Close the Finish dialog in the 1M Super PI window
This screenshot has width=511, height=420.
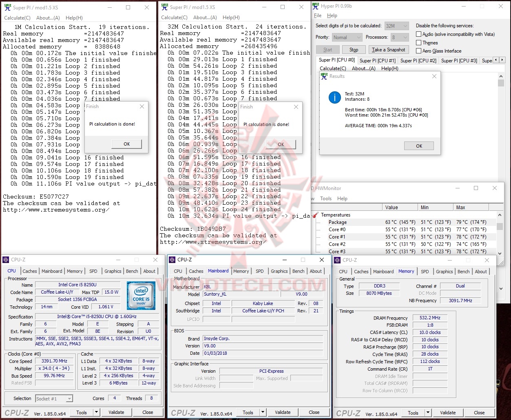click(142, 106)
